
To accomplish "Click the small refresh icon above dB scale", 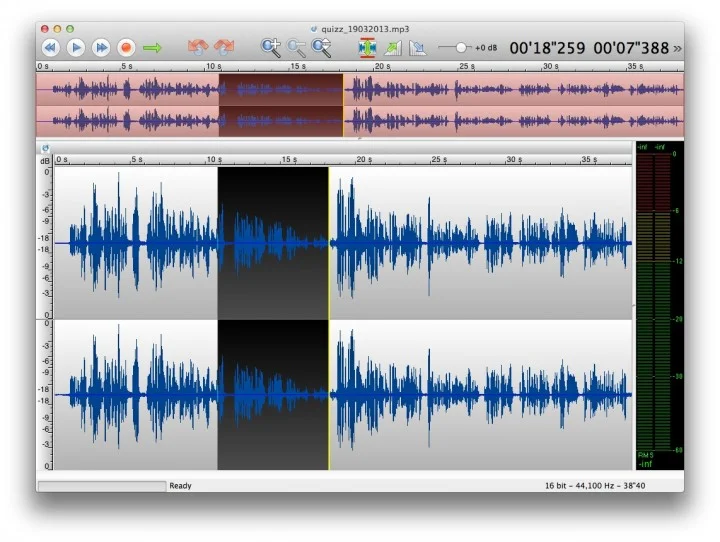I will click(x=45, y=148).
